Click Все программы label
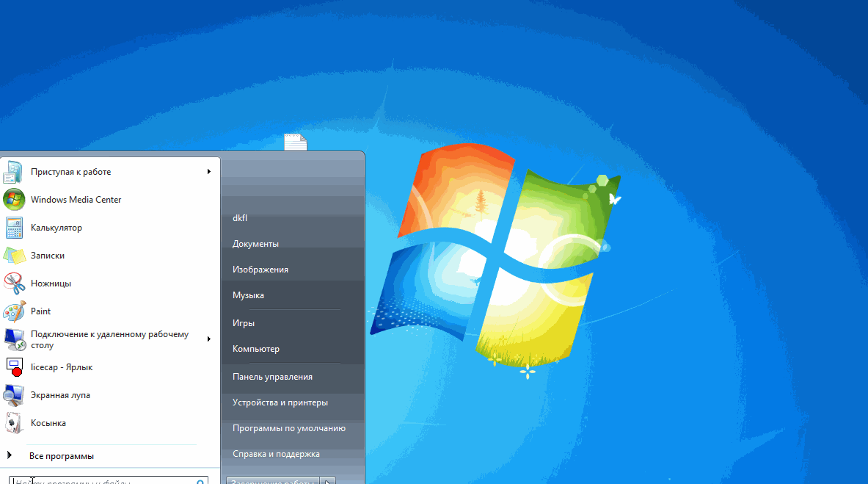This screenshot has width=868, height=484. coord(62,456)
